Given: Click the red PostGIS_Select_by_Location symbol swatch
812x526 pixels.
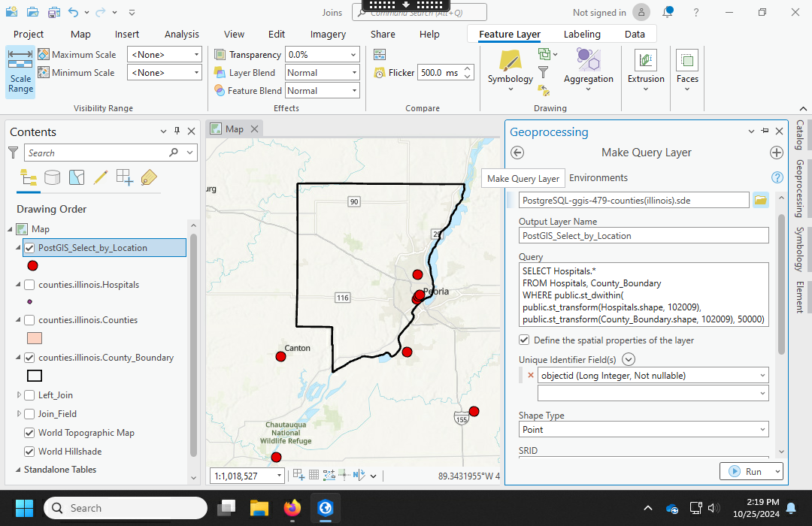Looking at the screenshot, I should coord(32,265).
